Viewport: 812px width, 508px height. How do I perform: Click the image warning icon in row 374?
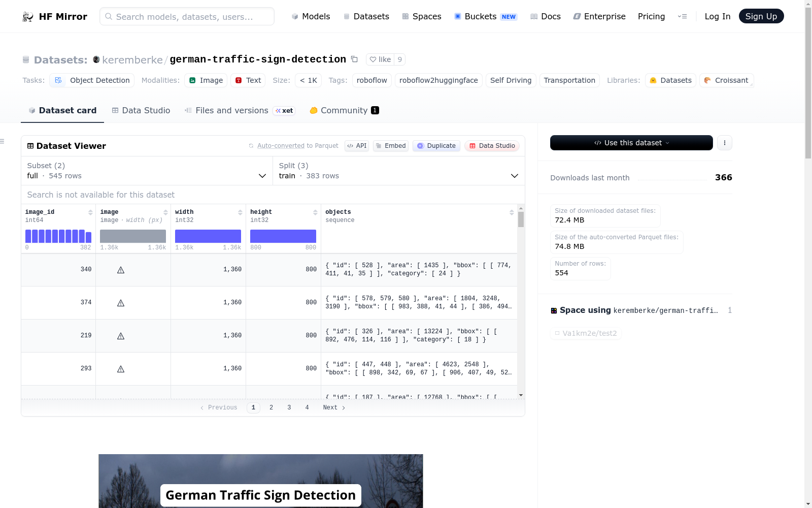pos(121,303)
